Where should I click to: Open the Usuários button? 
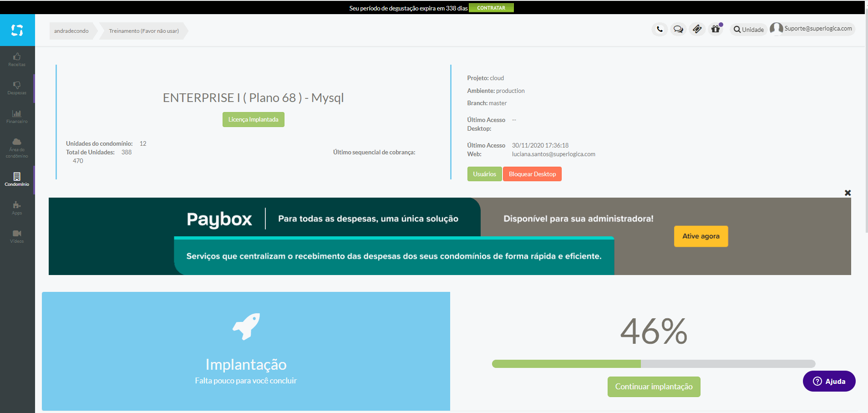(x=484, y=174)
